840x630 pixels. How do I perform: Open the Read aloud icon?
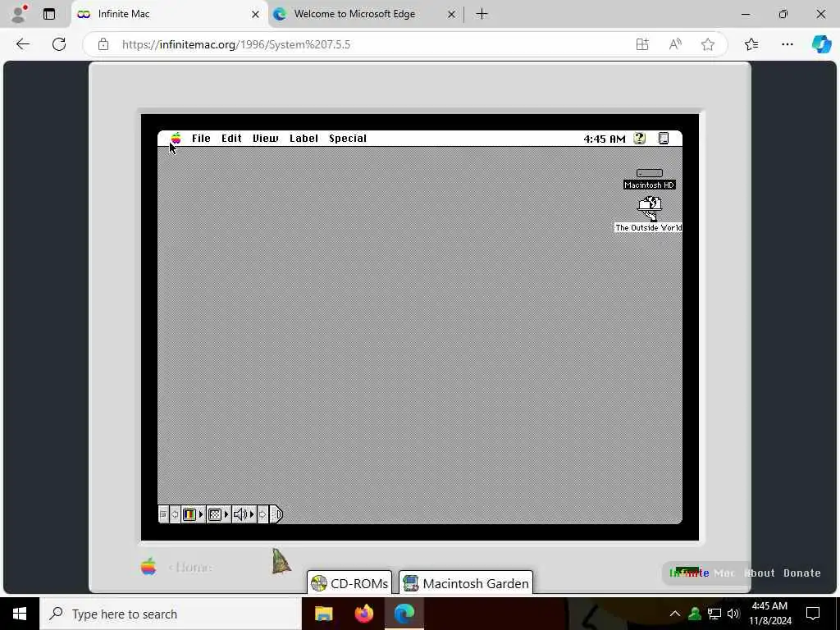(x=675, y=44)
